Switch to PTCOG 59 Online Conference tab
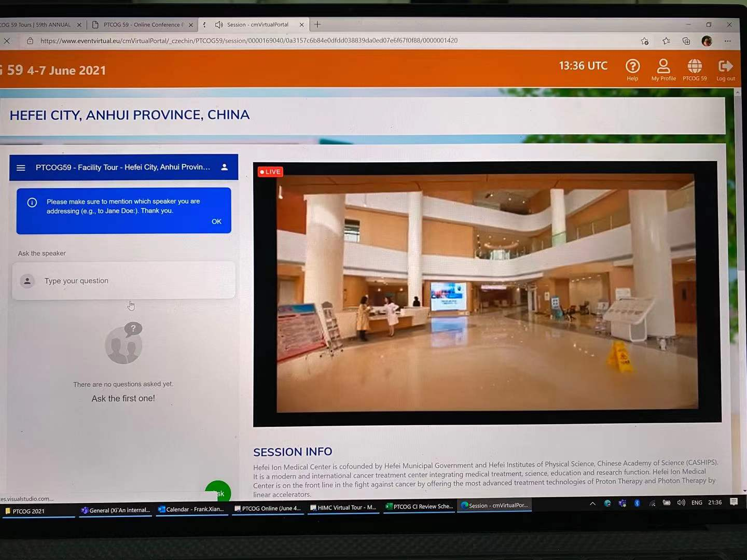The height and width of the screenshot is (560, 747). [x=143, y=24]
